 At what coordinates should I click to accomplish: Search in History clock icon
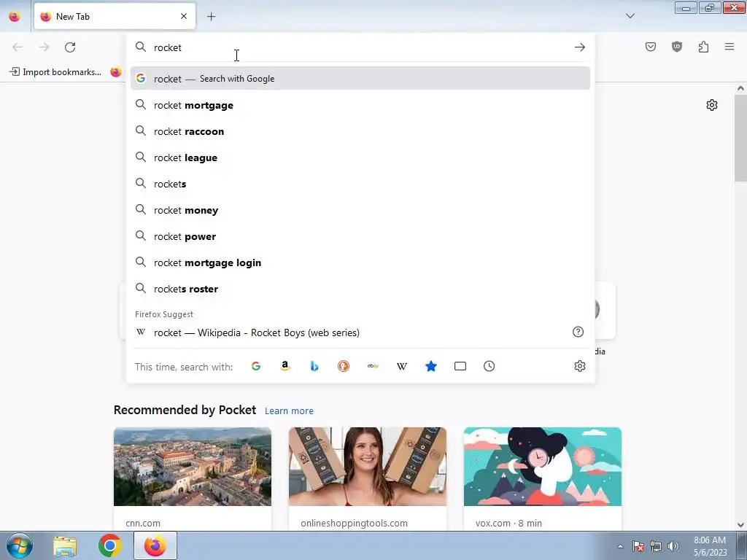pyautogui.click(x=489, y=366)
